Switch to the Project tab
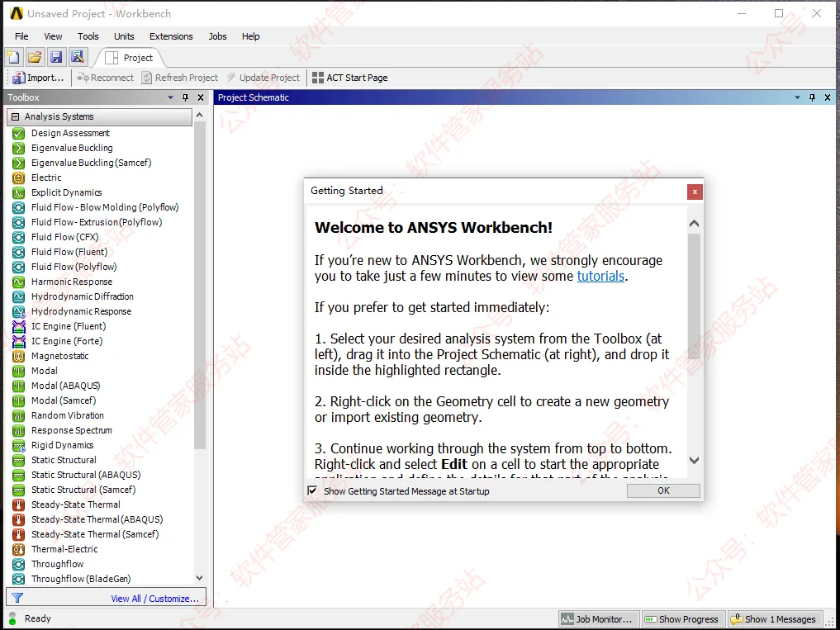Viewport: 840px width, 630px height. (129, 58)
